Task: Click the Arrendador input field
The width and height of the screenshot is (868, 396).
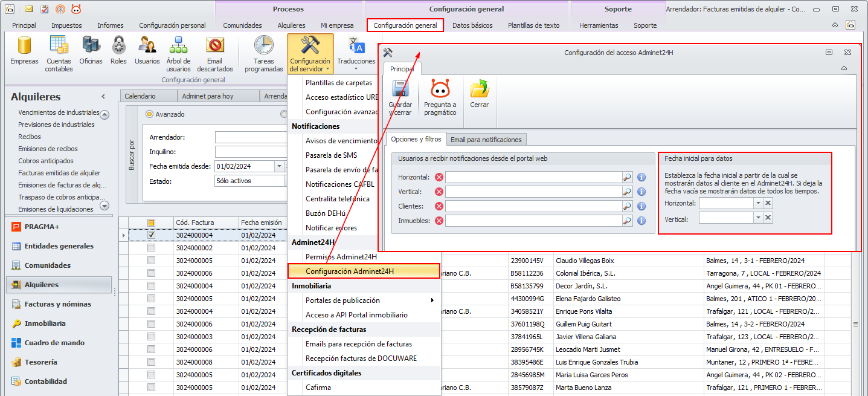Action: [251, 137]
